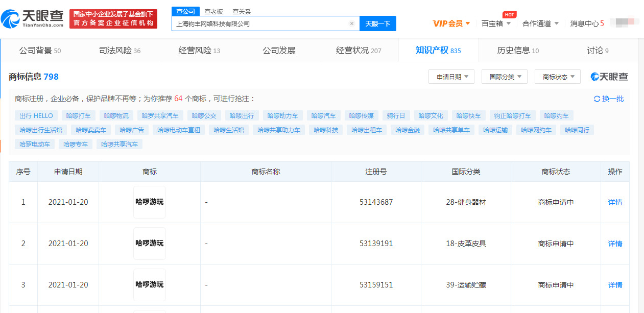Open the 经营风险 tab

click(199, 50)
